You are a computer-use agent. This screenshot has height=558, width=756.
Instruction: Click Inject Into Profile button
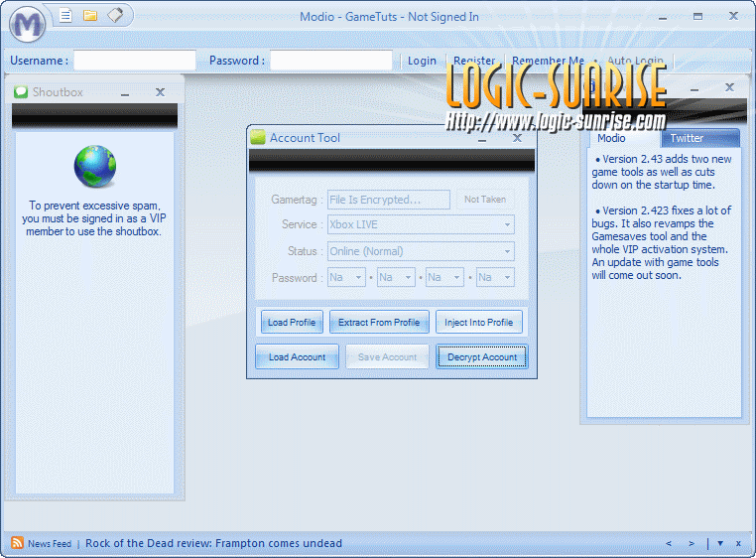coord(479,322)
